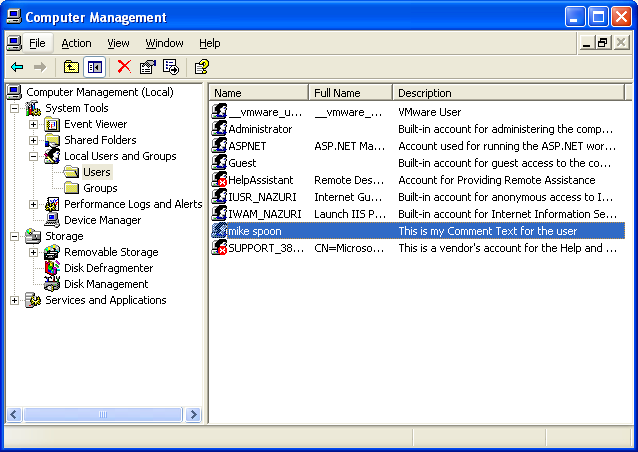Click the 'Internet Gu...' full name cell

[348, 197]
